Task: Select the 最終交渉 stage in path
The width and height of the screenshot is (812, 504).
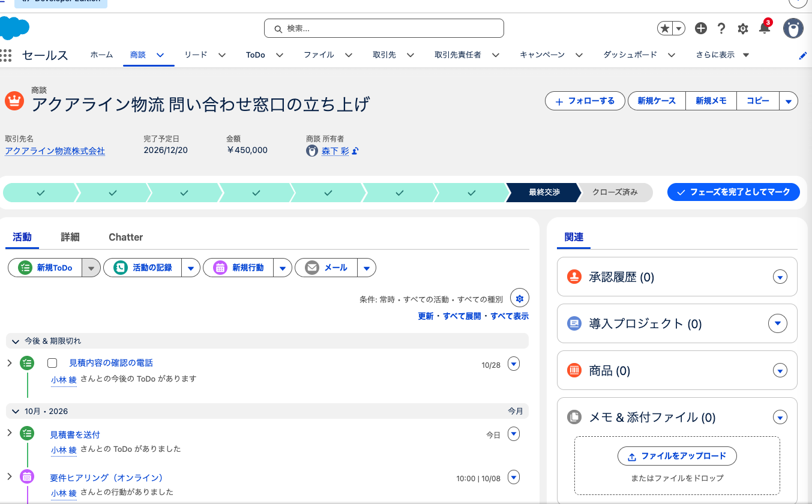Action: [544, 192]
